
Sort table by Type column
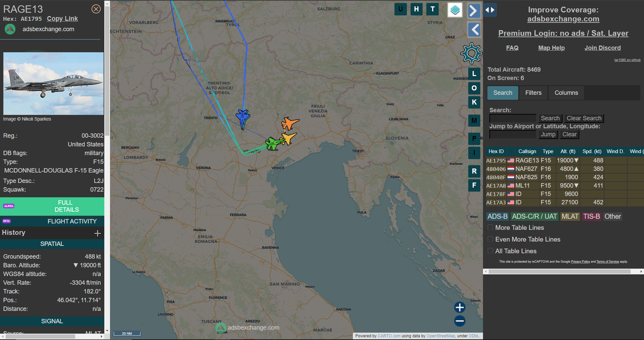[548, 151]
